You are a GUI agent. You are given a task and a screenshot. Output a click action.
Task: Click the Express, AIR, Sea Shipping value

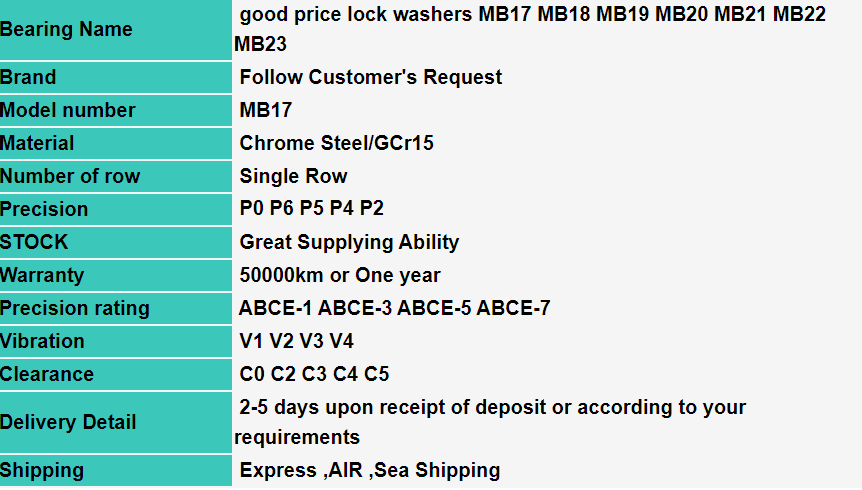coord(370,470)
